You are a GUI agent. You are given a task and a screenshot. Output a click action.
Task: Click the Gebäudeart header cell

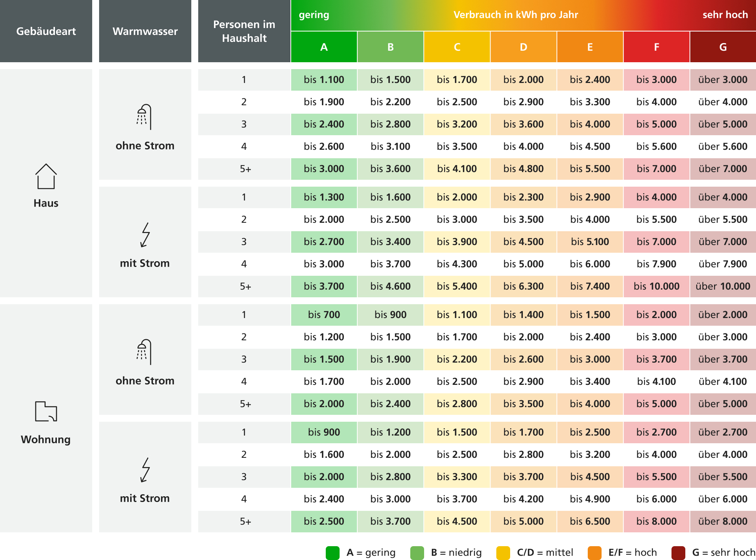click(46, 31)
